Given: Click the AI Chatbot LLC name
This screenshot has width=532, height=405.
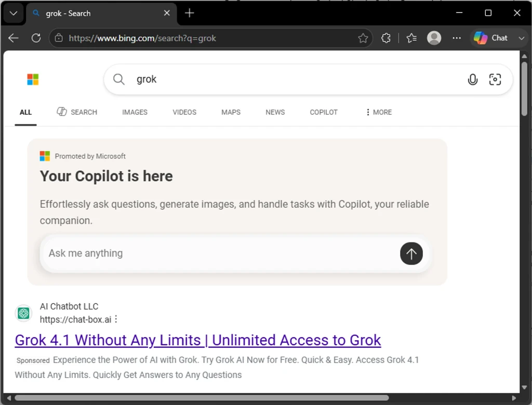Looking at the screenshot, I should tap(69, 306).
